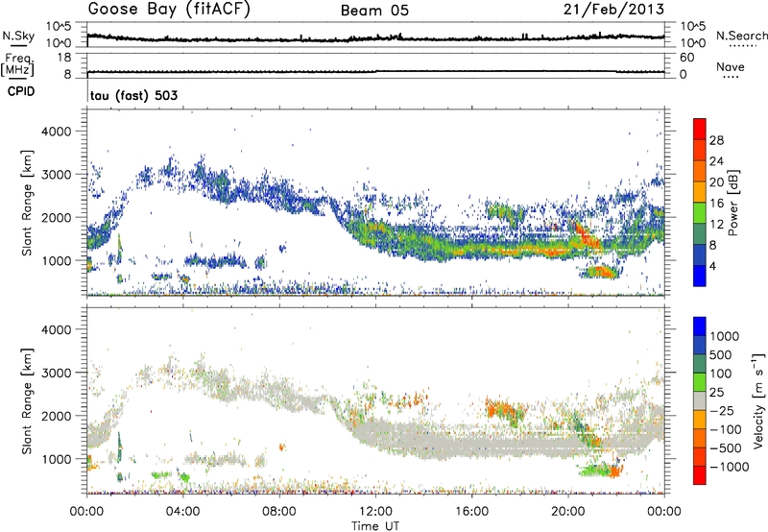768x532 pixels.
Task: Click the Power segment between 4 and 8
Action: click(x=700, y=255)
